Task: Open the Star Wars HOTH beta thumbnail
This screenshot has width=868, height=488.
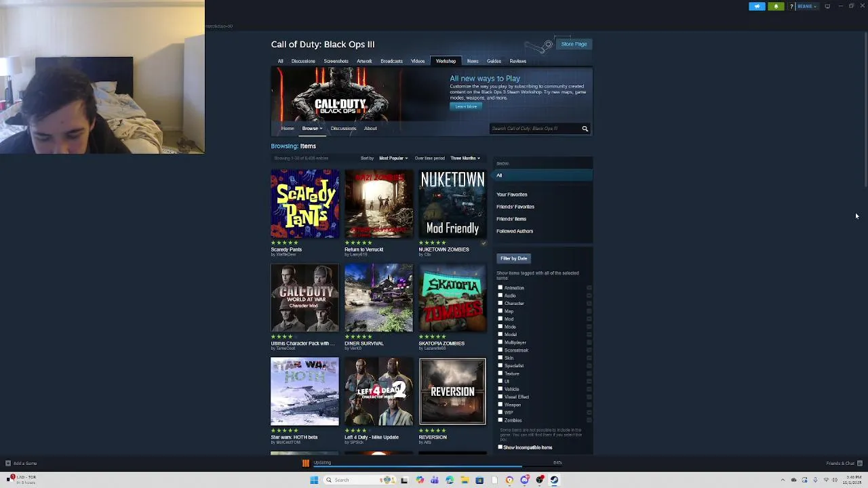Action: point(304,392)
